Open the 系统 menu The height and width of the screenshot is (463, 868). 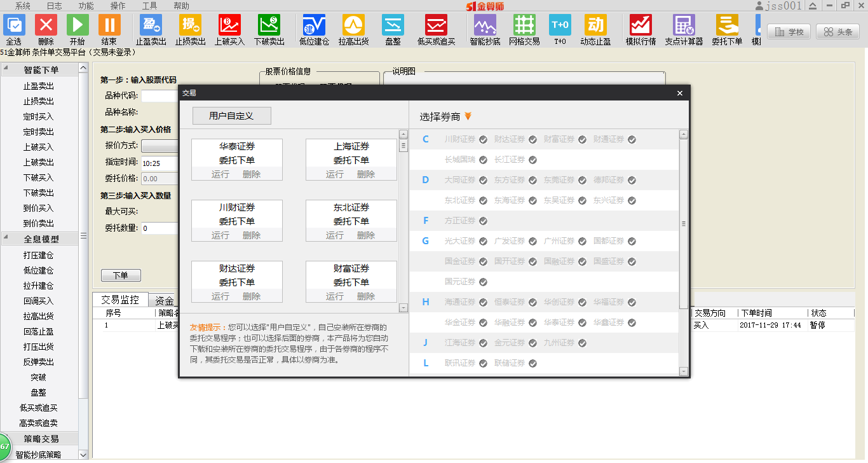[23, 6]
